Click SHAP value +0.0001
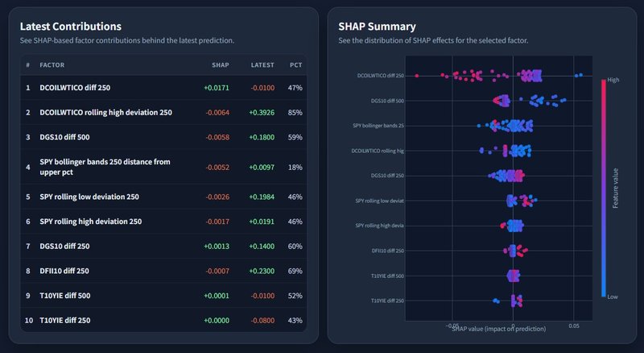 tap(217, 296)
